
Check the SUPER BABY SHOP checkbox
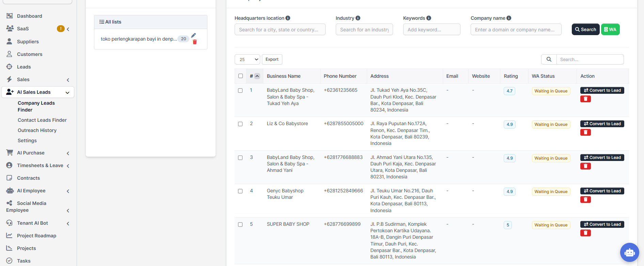(240, 224)
